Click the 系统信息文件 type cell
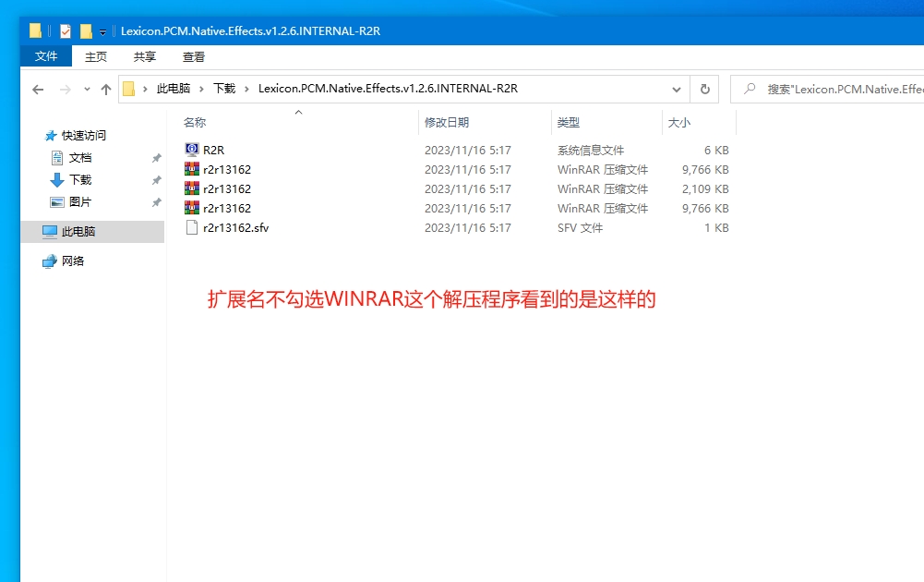 [x=591, y=151]
